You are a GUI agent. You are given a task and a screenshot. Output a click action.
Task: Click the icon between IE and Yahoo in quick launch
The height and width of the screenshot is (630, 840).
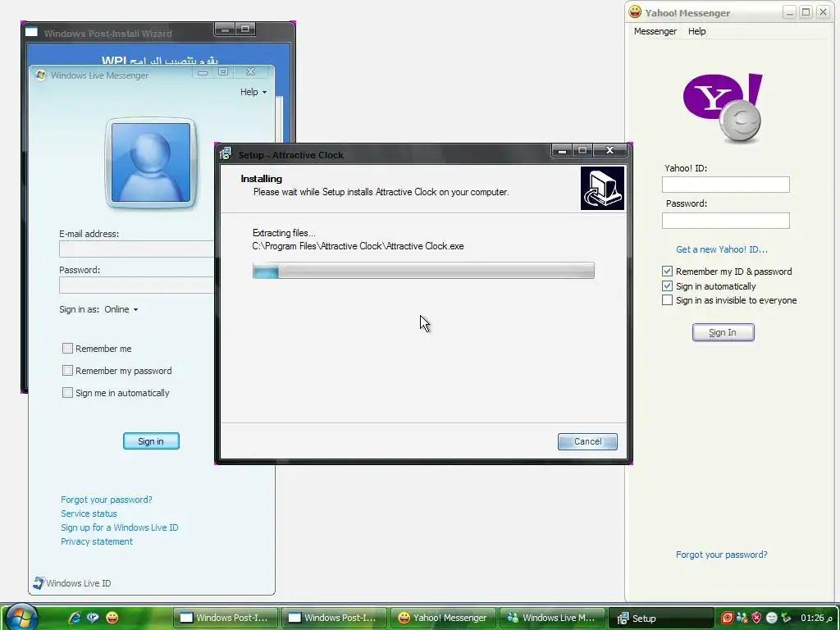pos(94,618)
